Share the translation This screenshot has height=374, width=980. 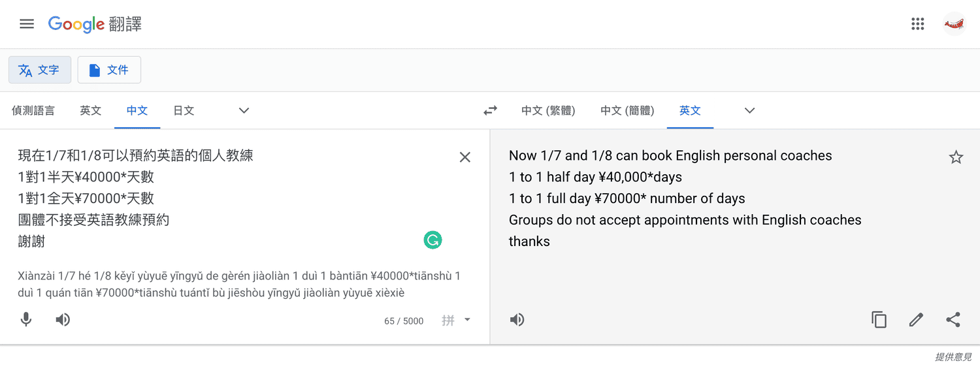click(x=953, y=320)
